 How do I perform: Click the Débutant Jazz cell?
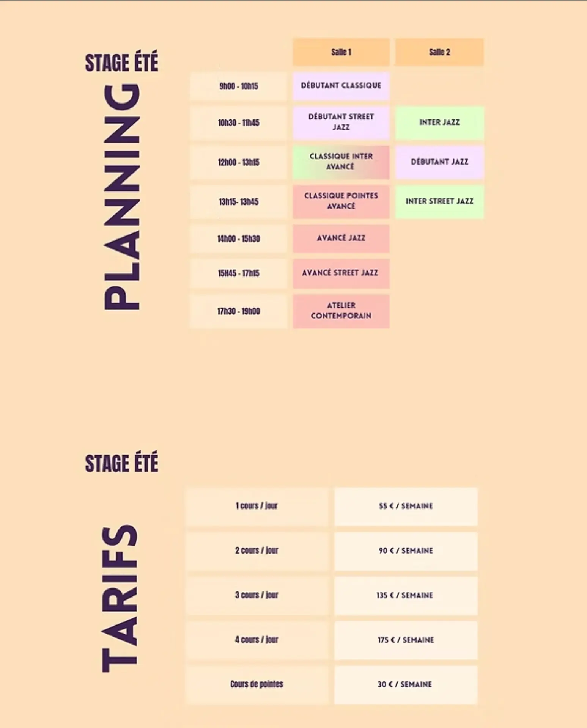tap(439, 162)
